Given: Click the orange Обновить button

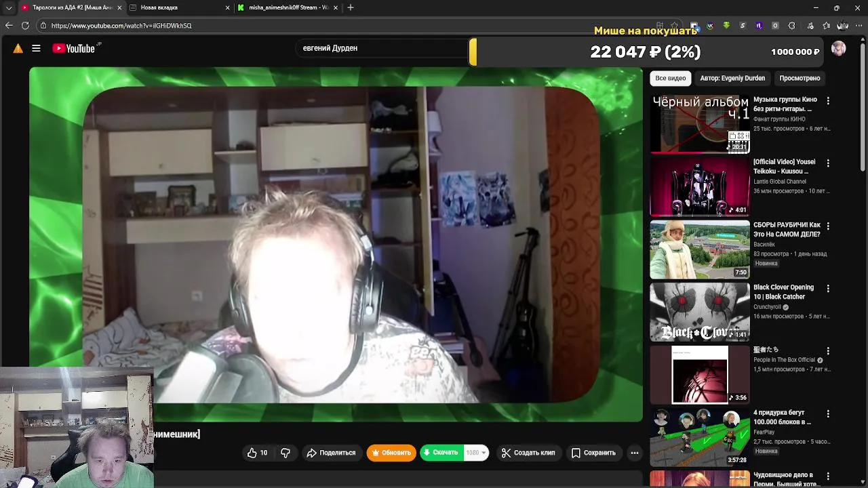Looking at the screenshot, I should tap(391, 453).
